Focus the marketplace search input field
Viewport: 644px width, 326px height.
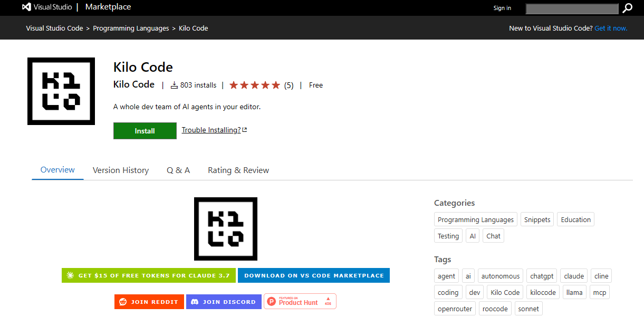[572, 8]
